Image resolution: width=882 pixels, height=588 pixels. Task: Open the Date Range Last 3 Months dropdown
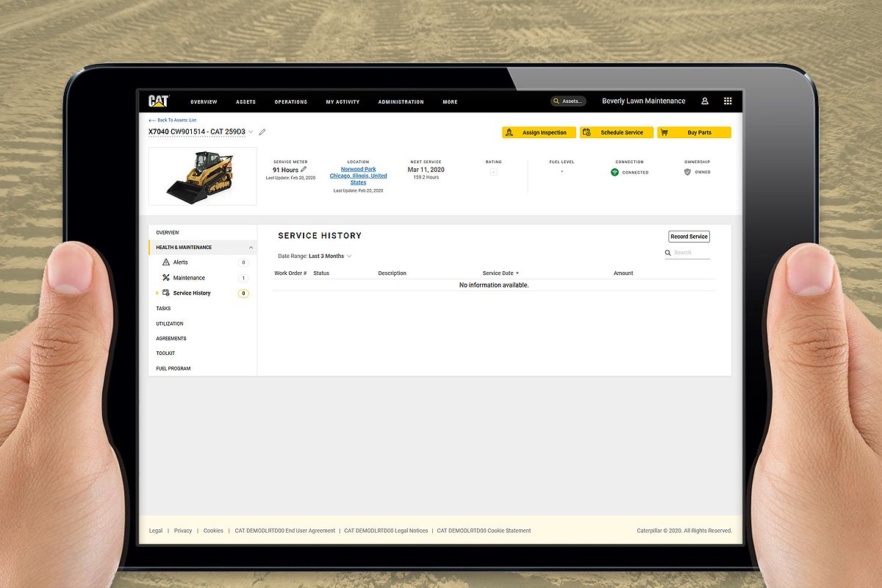(x=329, y=257)
